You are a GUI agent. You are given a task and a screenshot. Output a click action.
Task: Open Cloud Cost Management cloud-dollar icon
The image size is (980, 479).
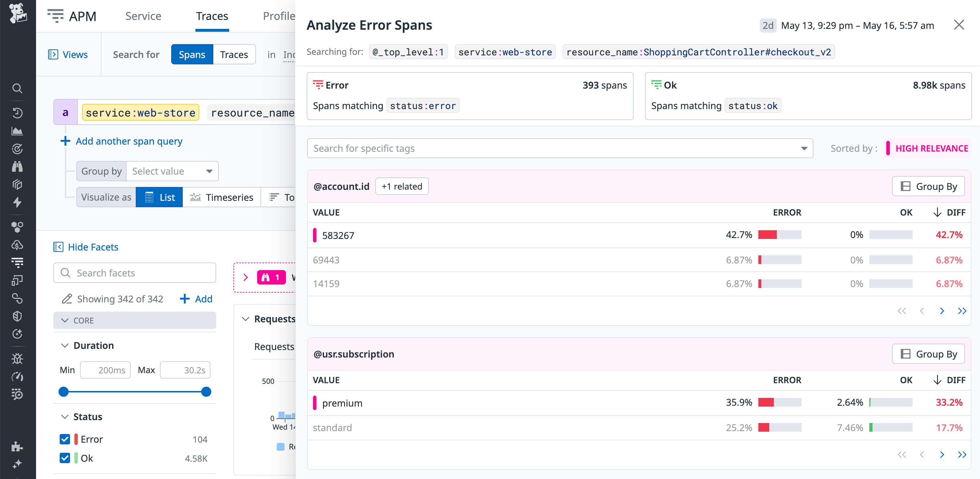18,245
